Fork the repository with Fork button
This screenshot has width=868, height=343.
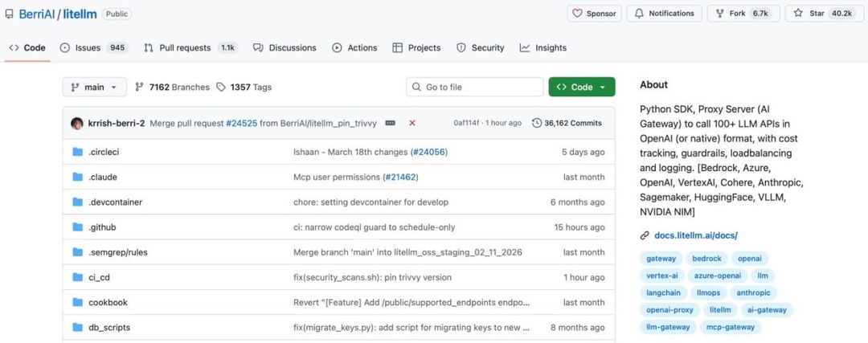(x=743, y=14)
